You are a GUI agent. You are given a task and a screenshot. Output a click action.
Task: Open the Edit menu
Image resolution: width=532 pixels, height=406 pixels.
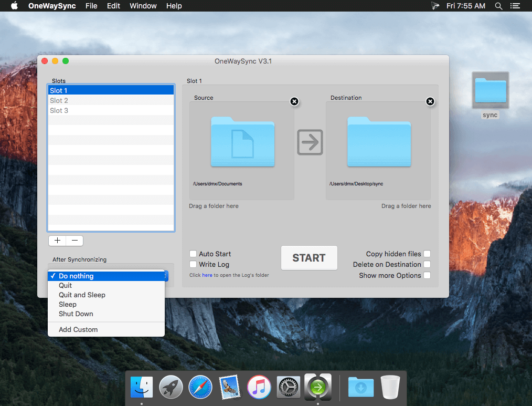point(113,6)
